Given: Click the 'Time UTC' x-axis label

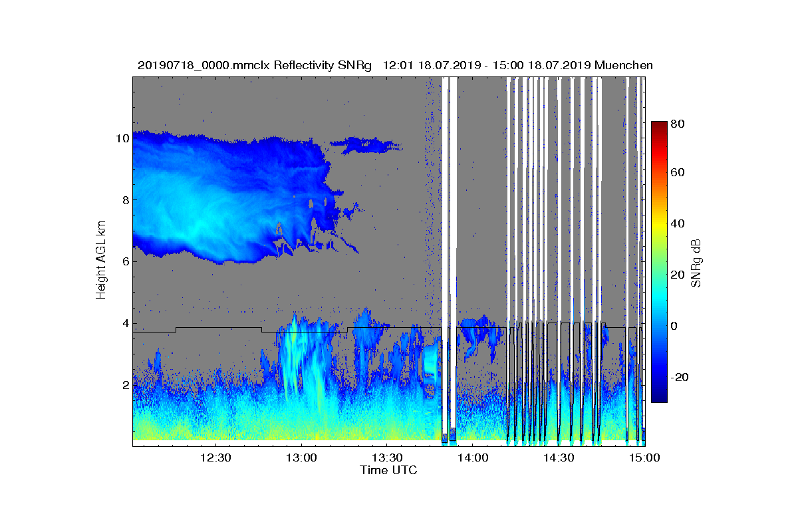Looking at the screenshot, I should click(x=389, y=470).
